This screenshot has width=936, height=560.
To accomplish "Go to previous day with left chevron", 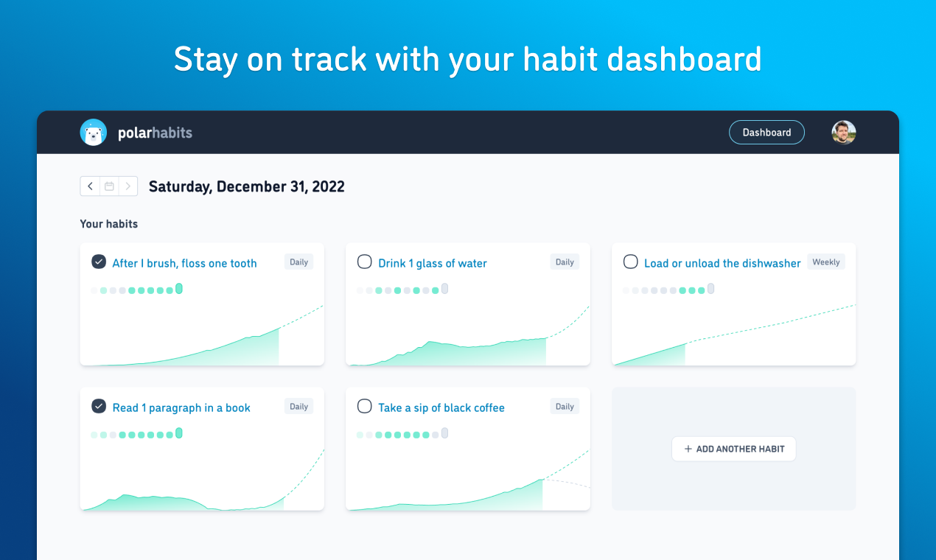I will [90, 186].
